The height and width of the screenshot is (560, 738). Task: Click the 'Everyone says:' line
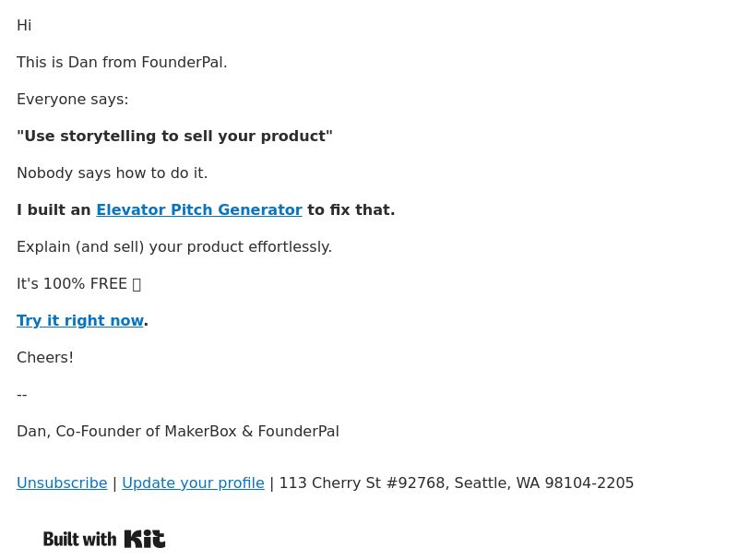coord(73,100)
